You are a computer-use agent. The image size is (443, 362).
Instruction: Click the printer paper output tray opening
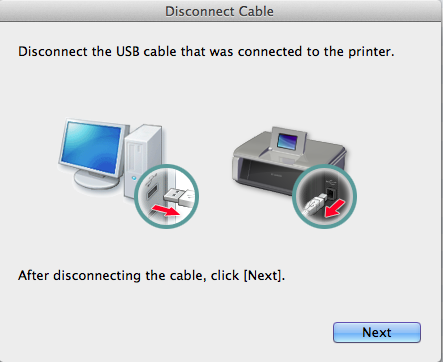click(265, 175)
